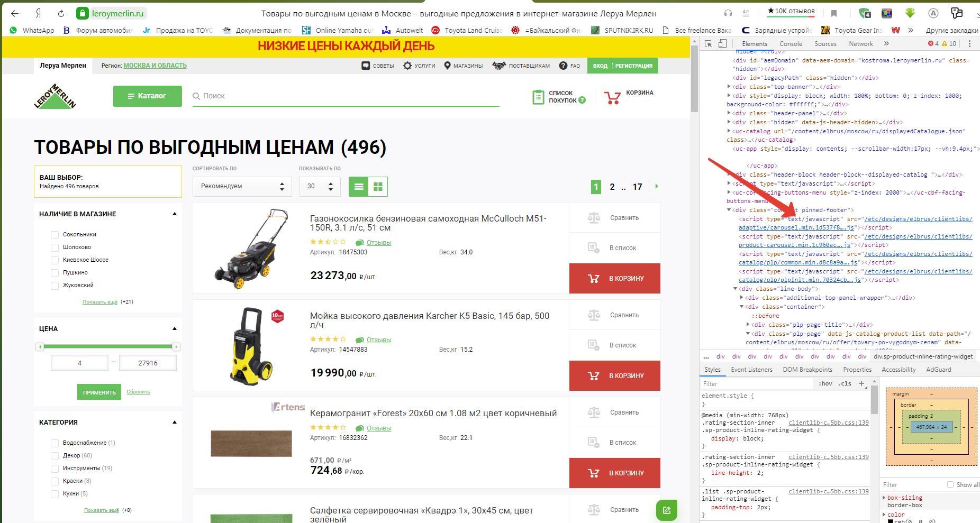
Task: Expand the line-body div node
Action: 735,289
